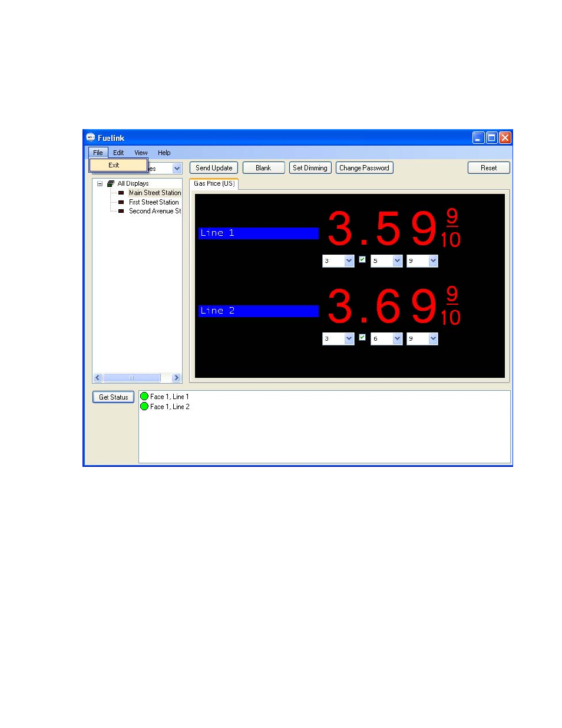Click the green status indicator for Face 1, Line 1

coord(144,397)
